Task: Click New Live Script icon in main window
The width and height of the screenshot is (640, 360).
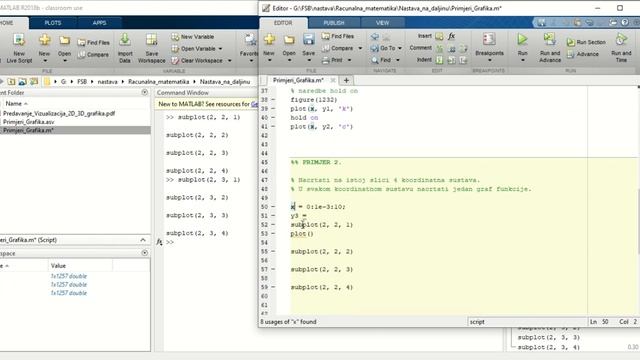Action: pyautogui.click(x=19, y=40)
